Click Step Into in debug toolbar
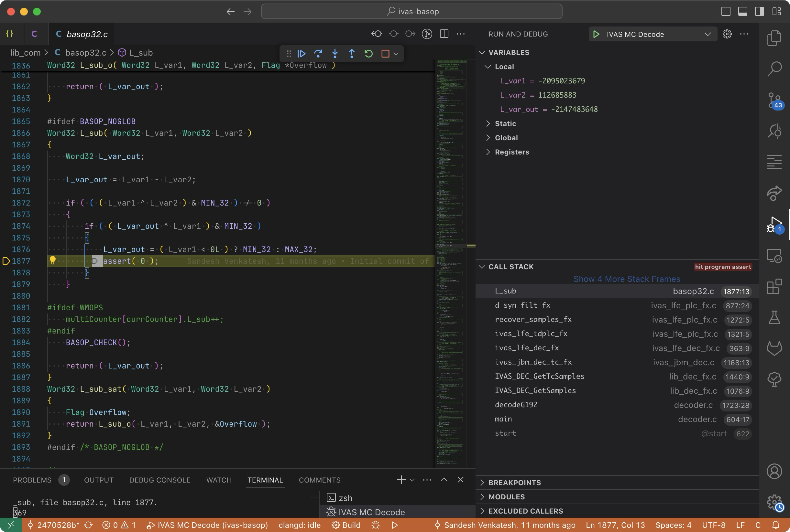The image size is (790, 532). tap(335, 54)
